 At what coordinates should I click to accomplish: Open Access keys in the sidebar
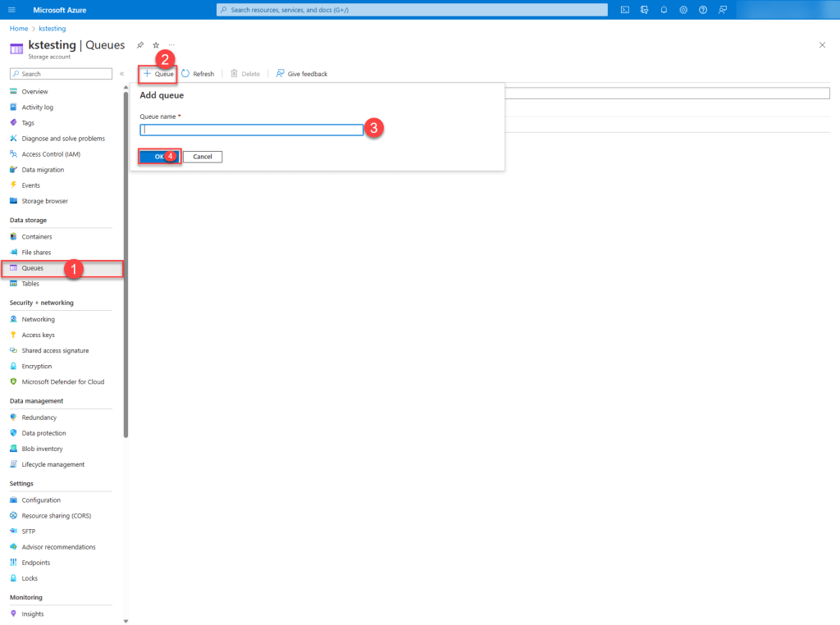[x=38, y=335]
